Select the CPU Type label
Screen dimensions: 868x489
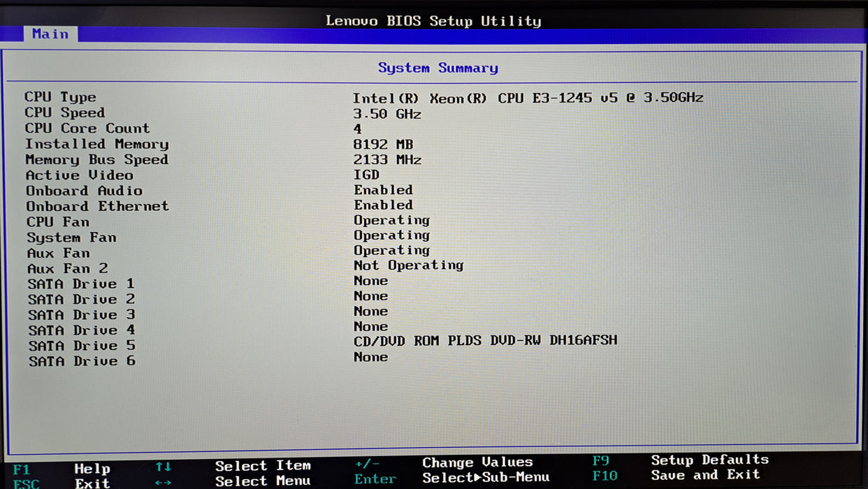(x=60, y=97)
